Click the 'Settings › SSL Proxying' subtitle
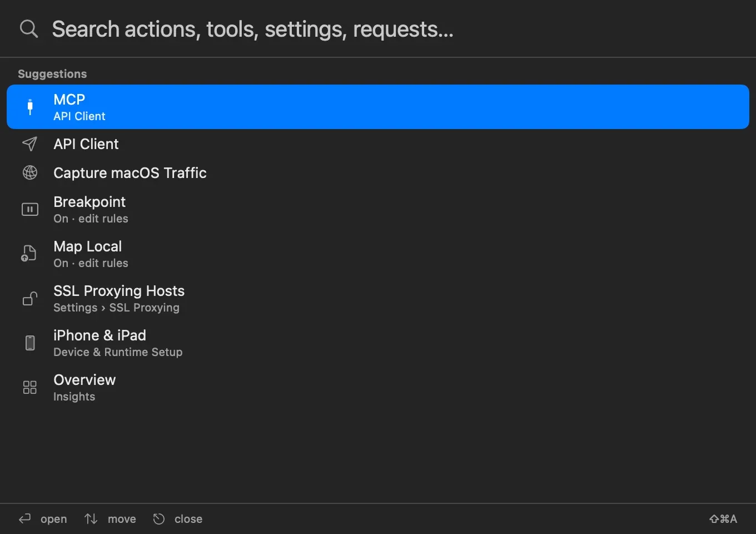The height and width of the screenshot is (534, 756). [x=116, y=308]
